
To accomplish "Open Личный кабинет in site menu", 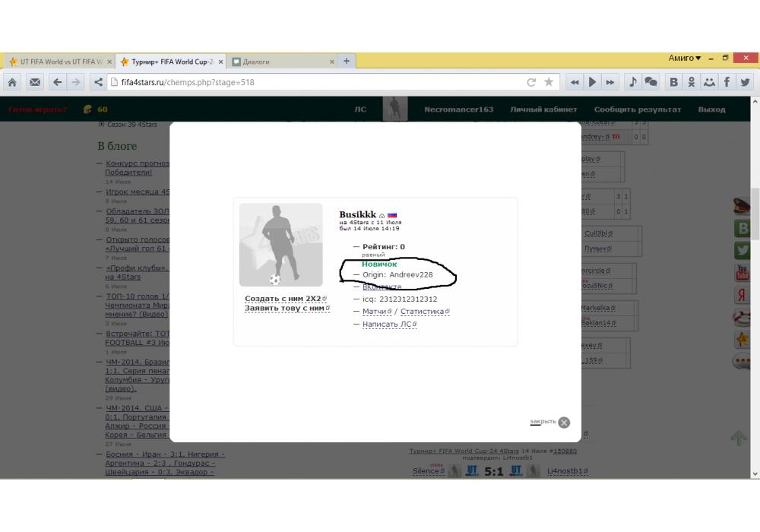I will tap(543, 109).
